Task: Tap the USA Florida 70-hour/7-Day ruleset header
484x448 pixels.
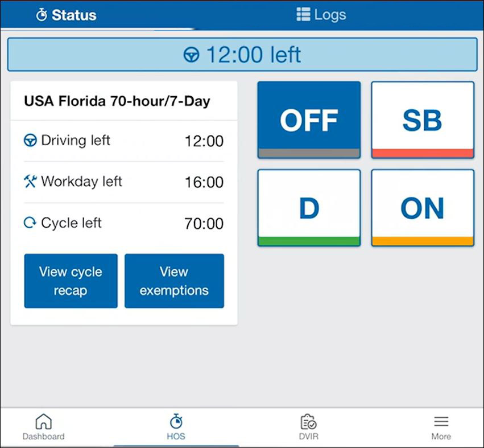Action: (124, 101)
